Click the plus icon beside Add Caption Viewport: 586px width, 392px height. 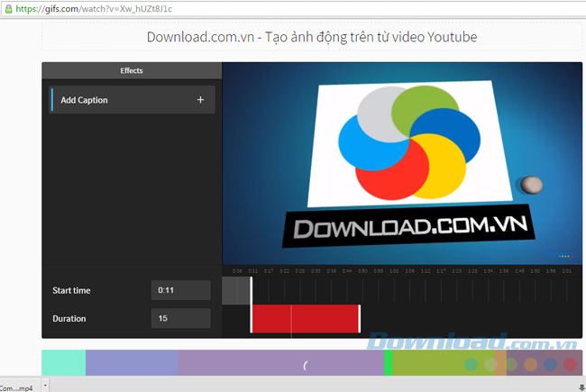point(200,100)
